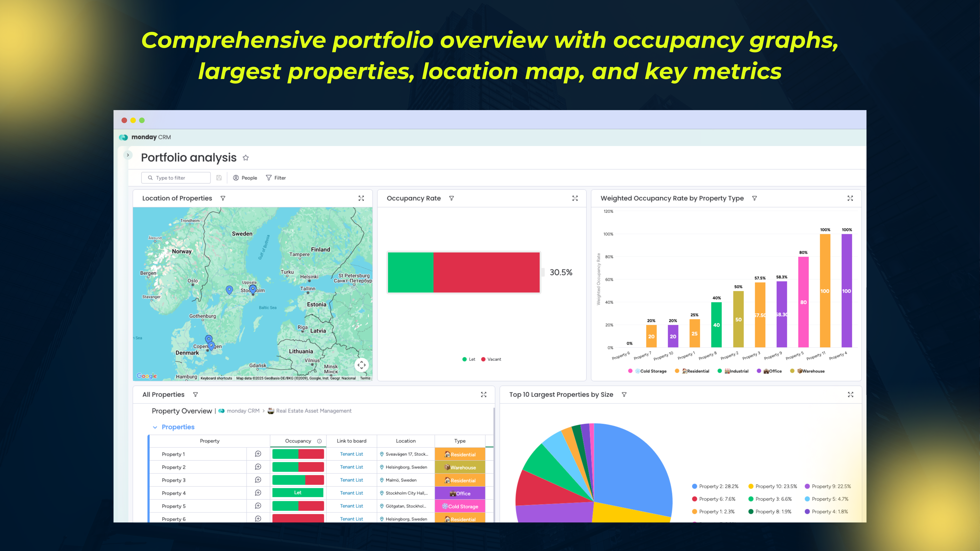Viewport: 980px width, 551px height.
Task: Toggle the Warehouse legend item
Action: point(807,371)
